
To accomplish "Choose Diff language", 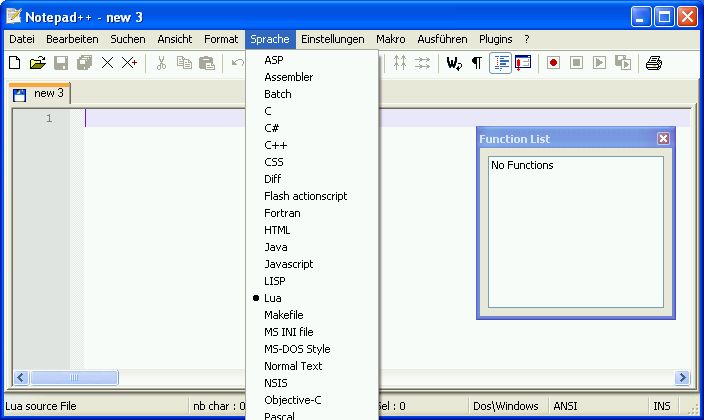I will [x=312, y=179].
